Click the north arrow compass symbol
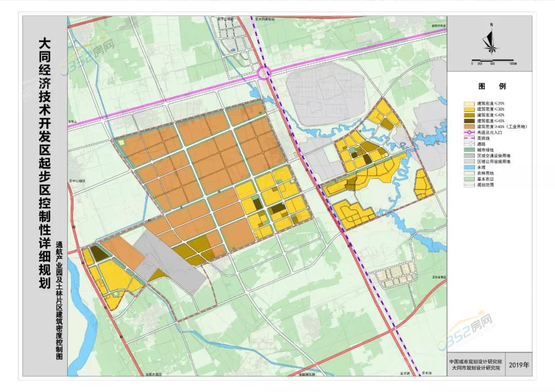Screen dimensions: 555x392 tap(491, 40)
